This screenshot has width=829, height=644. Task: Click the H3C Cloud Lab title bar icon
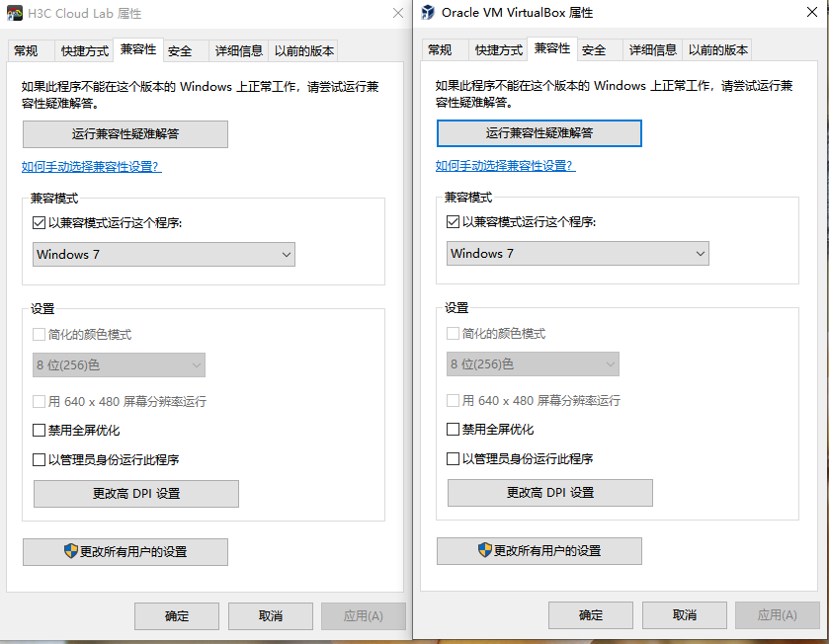click(16, 13)
